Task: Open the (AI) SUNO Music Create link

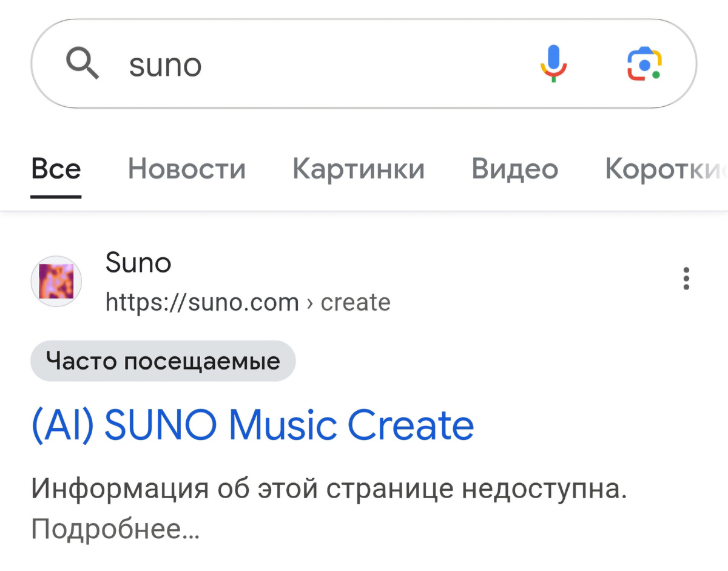Action: coord(252,424)
